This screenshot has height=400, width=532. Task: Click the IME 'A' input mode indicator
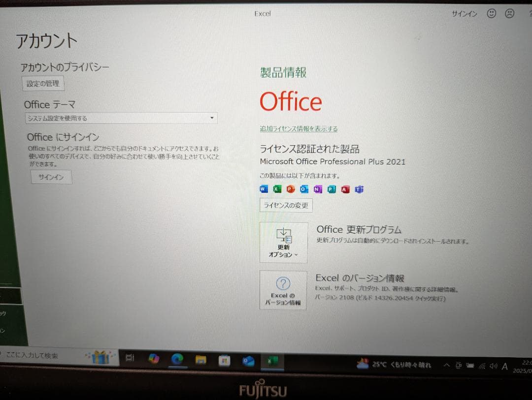pyautogui.click(x=505, y=366)
